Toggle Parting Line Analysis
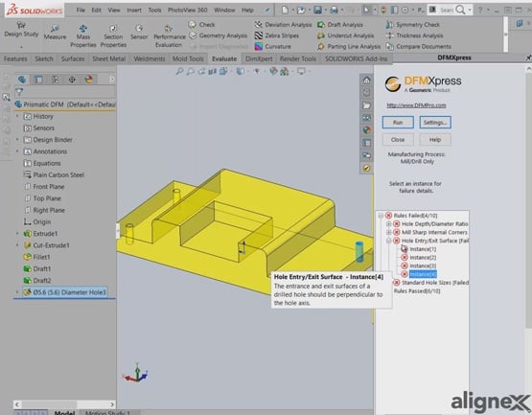This screenshot has width=532, height=415. [x=349, y=46]
